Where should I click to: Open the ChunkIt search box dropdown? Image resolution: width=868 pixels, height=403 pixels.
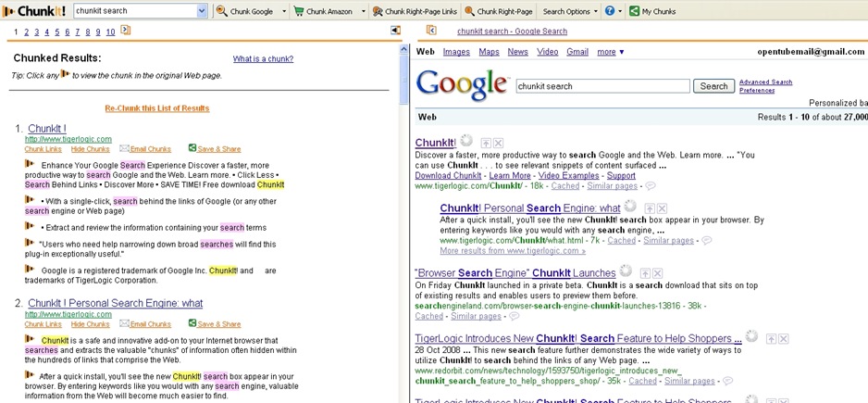click(203, 11)
